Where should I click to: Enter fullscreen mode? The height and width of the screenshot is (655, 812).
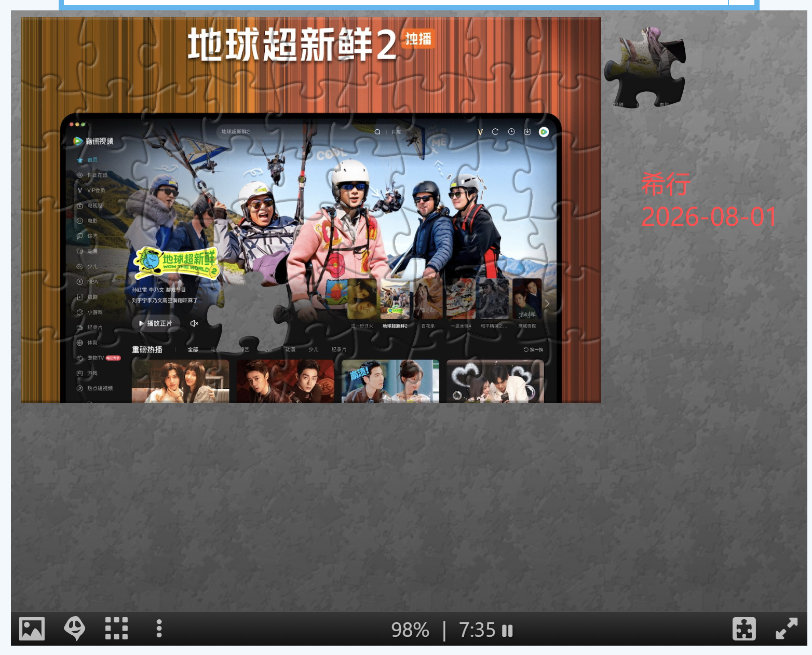(x=787, y=629)
